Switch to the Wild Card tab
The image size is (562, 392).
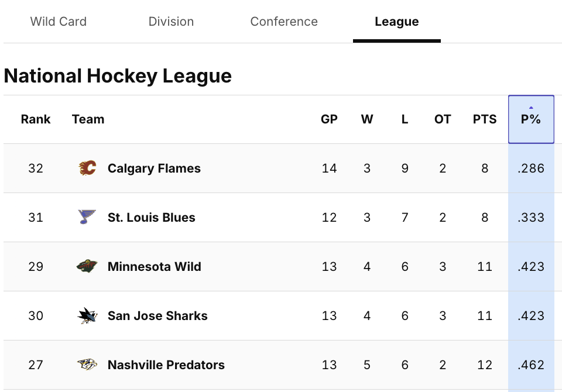click(59, 22)
